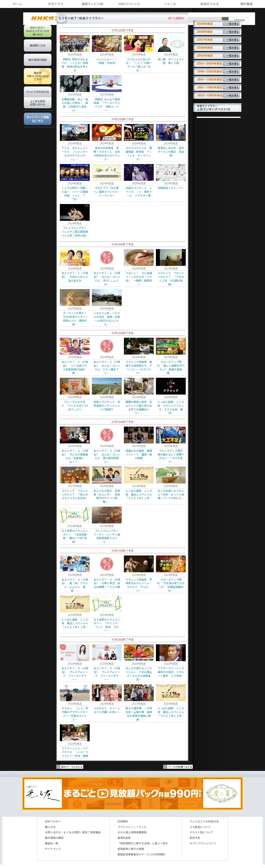Open the いいいじゅー 島根・大田市 thumbnail
Viewport: 265px width, 868px height.
107,44
